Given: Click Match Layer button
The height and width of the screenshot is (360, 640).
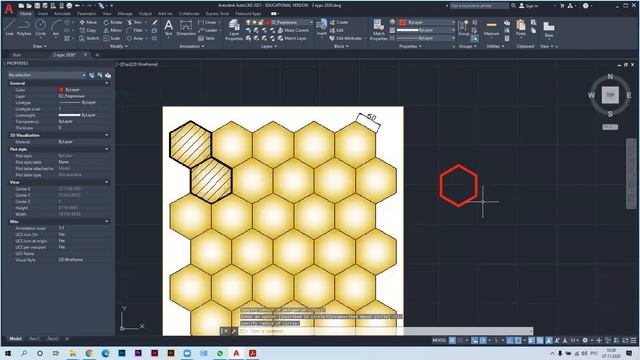Looking at the screenshot, I should click(x=292, y=38).
